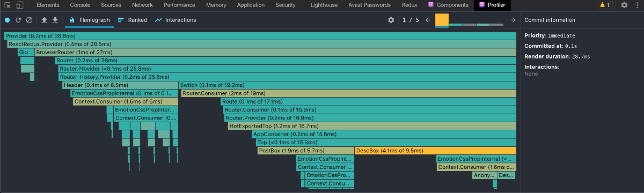Load a saved profile with the upload icon
The image size is (644, 193).
coord(44,20)
